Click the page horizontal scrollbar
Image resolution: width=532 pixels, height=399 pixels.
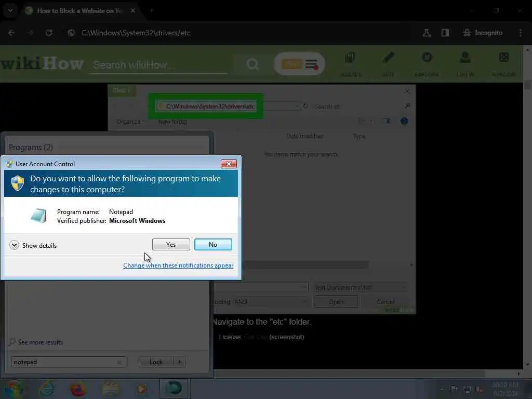350,374
